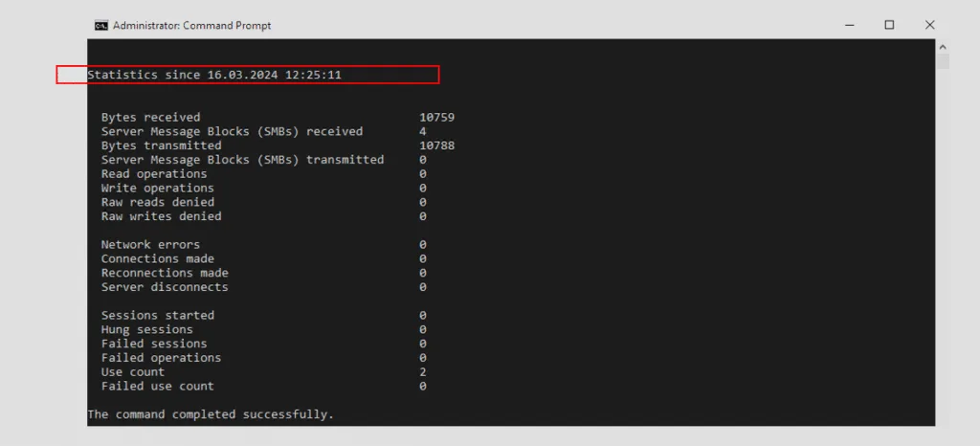The image size is (980, 446).
Task: Click the Command Prompt icon in title bar
Action: (100, 26)
